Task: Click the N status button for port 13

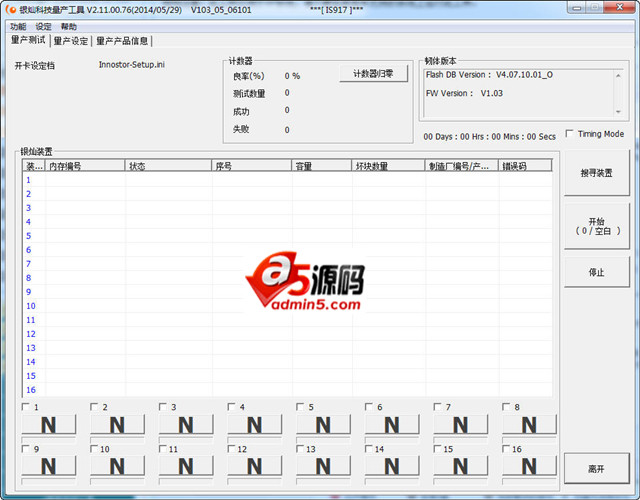Action: (323, 466)
